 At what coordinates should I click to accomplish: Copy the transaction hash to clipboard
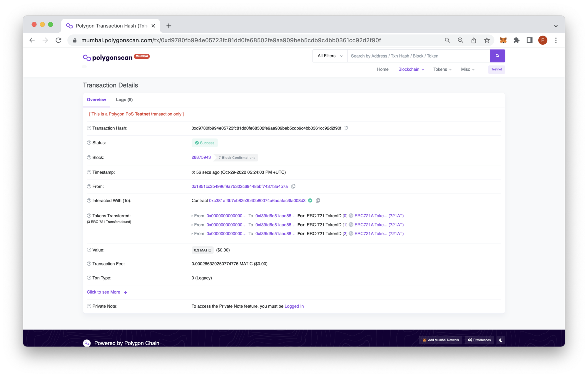click(x=346, y=128)
